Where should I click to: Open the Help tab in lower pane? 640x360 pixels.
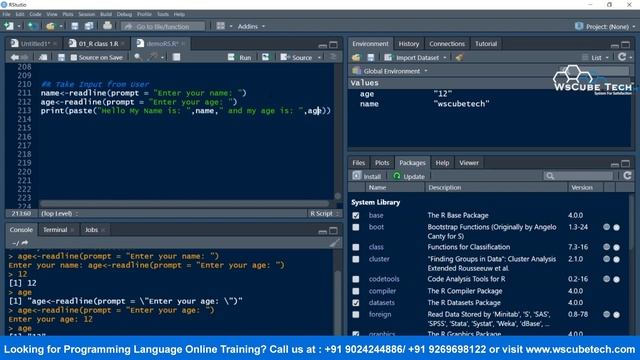(442, 163)
